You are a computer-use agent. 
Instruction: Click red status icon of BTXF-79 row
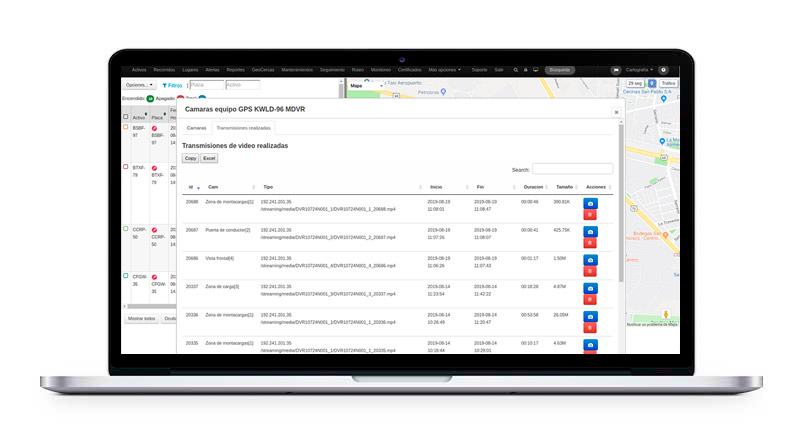(x=154, y=168)
